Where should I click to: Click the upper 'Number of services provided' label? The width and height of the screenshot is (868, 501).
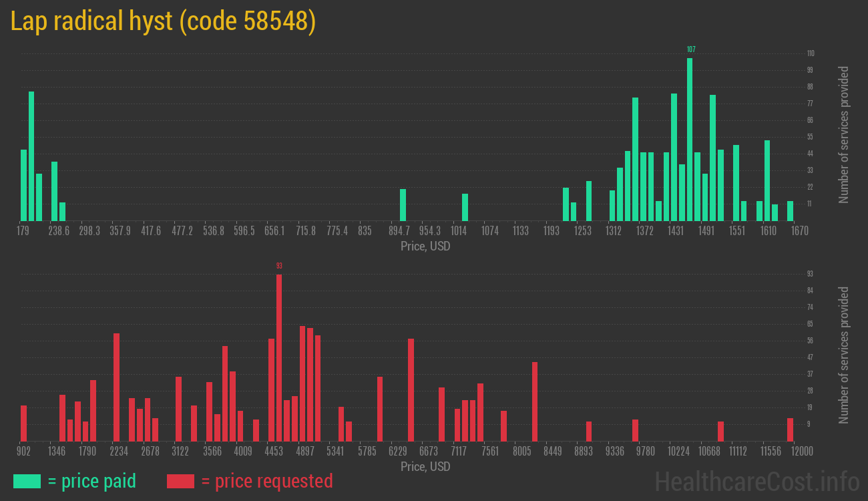tap(844, 135)
